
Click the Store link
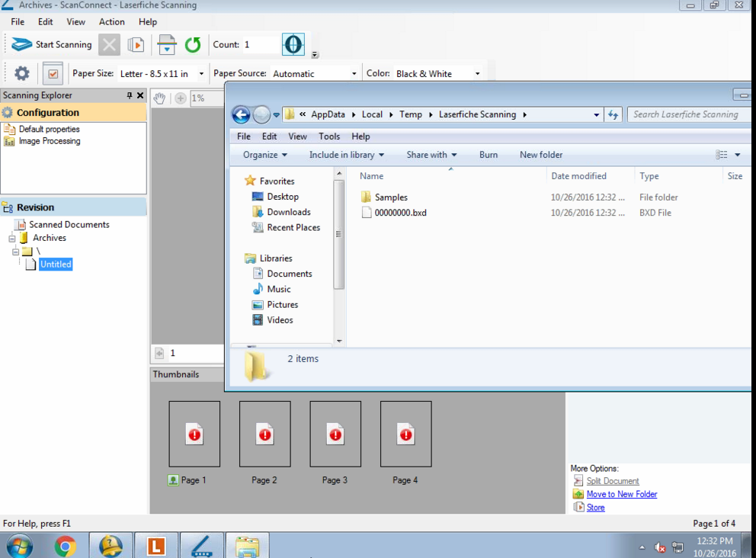coord(595,508)
